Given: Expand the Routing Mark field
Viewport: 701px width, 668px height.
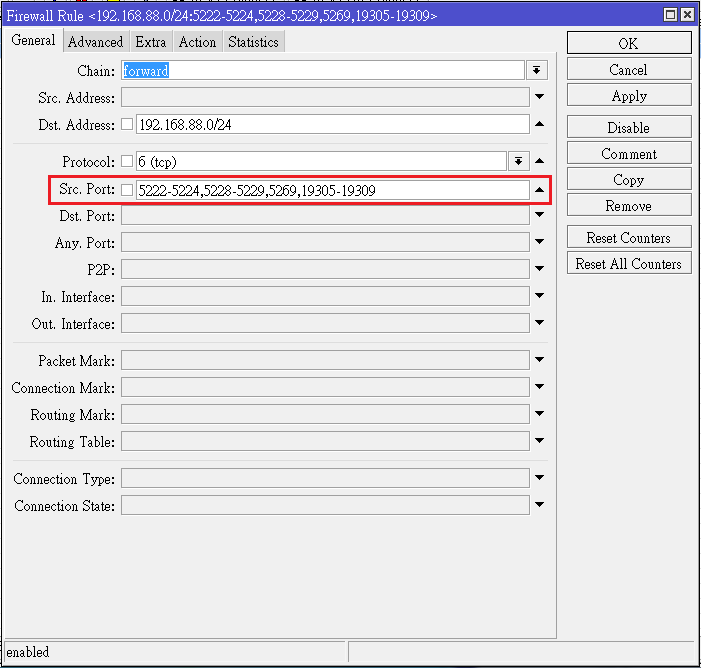Looking at the screenshot, I should (x=540, y=414).
